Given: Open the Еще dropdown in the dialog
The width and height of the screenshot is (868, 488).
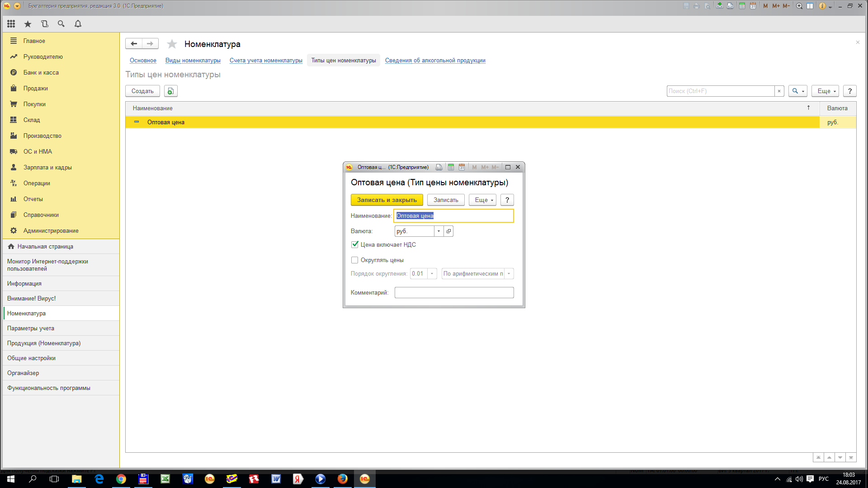Looking at the screenshot, I should [483, 200].
